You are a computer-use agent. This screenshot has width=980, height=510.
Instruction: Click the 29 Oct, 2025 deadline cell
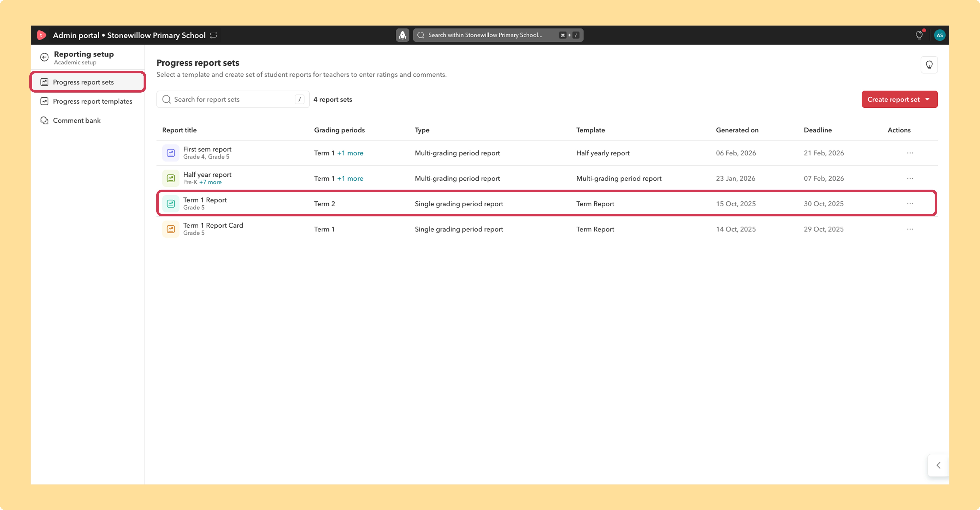coord(824,229)
